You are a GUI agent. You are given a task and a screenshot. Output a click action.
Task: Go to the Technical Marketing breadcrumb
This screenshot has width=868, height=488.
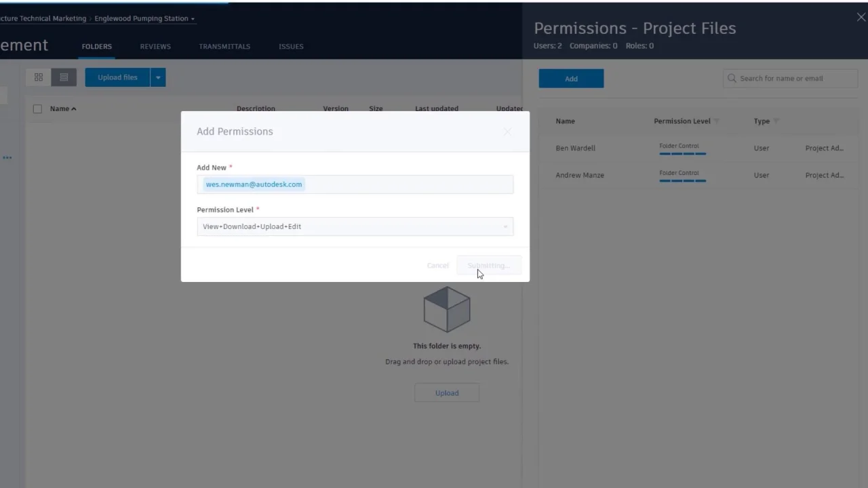[x=43, y=18]
